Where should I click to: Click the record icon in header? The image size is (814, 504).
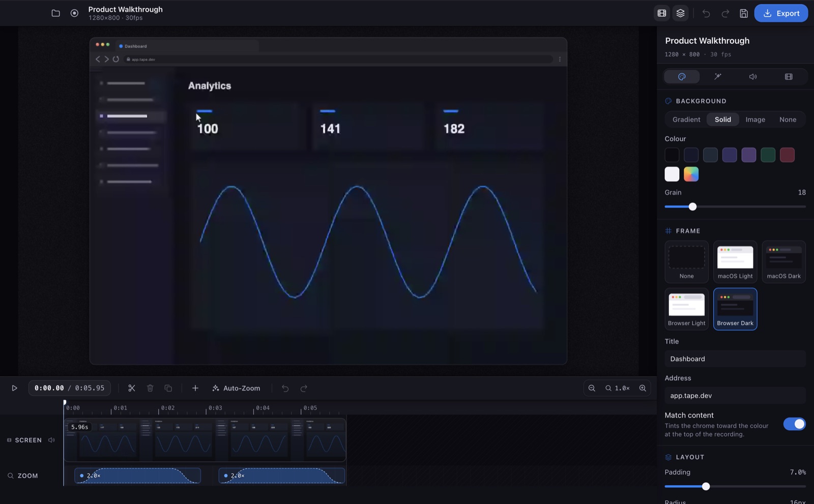(x=74, y=13)
